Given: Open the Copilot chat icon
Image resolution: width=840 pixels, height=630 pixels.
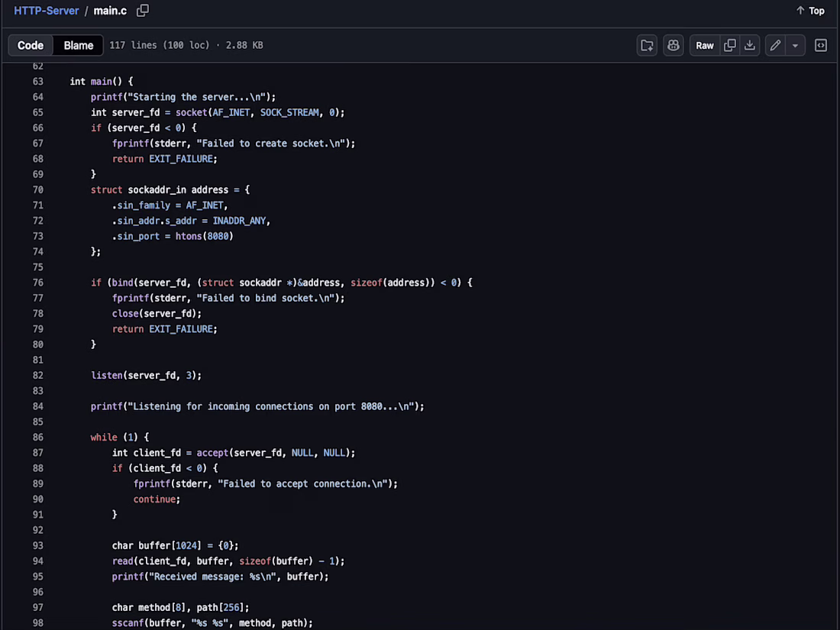Looking at the screenshot, I should tap(674, 46).
